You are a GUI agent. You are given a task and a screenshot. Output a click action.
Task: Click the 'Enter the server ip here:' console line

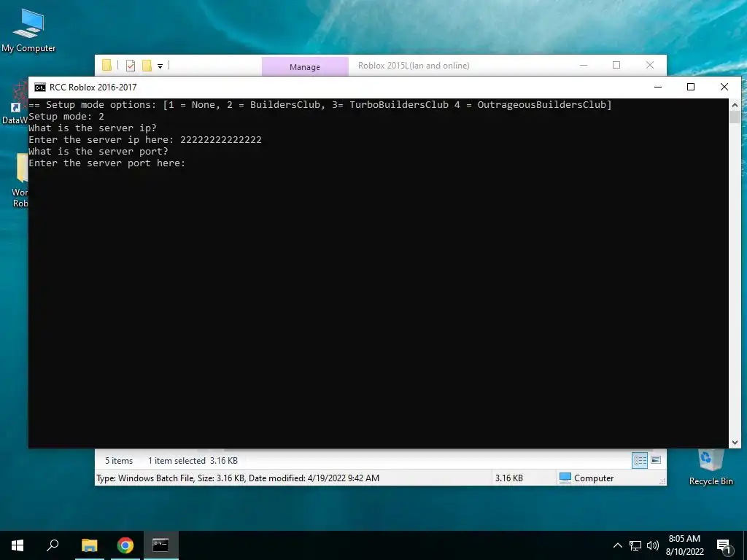tap(145, 139)
